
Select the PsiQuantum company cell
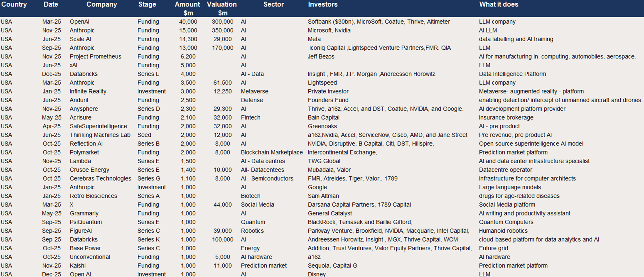coord(86,222)
